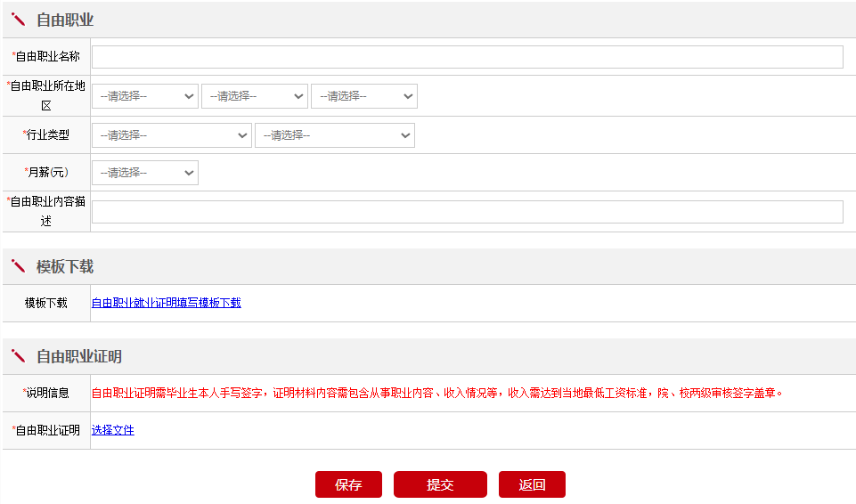Select the 月薪(元) dropdown
The image size is (856, 504).
(144, 173)
